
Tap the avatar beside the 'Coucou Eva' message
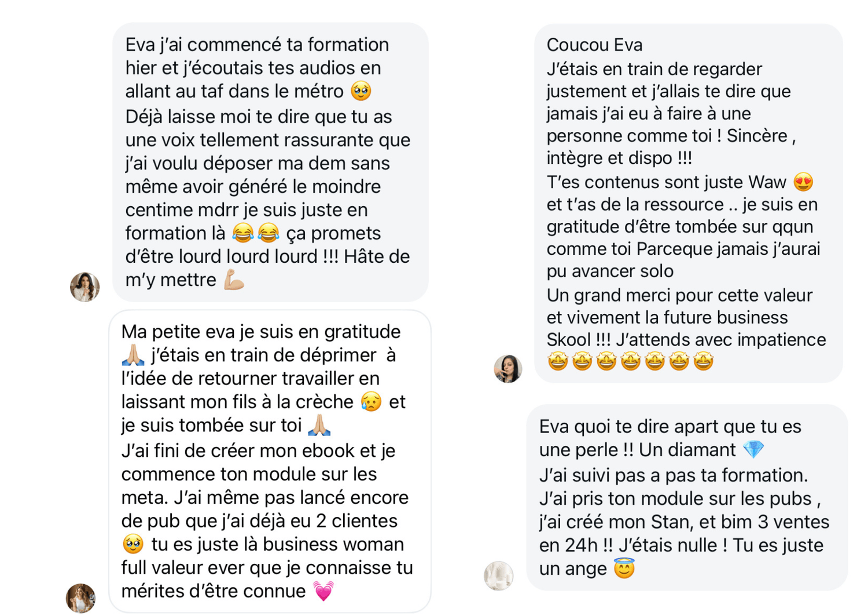tap(508, 368)
